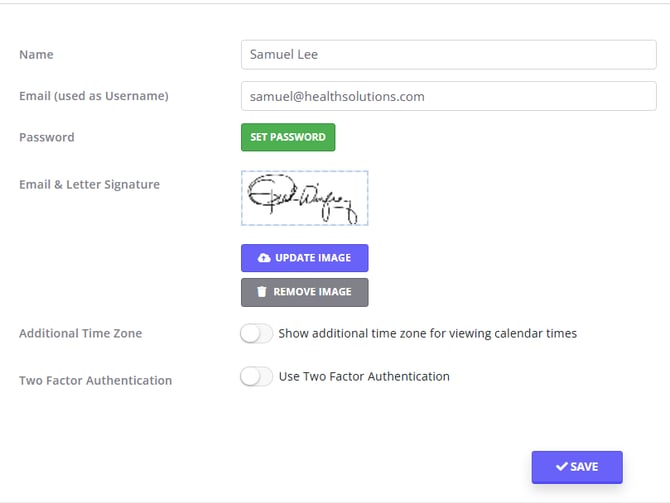The image size is (670, 503).
Task: Turn on the Two Factor Authentication switch
Action: click(256, 377)
